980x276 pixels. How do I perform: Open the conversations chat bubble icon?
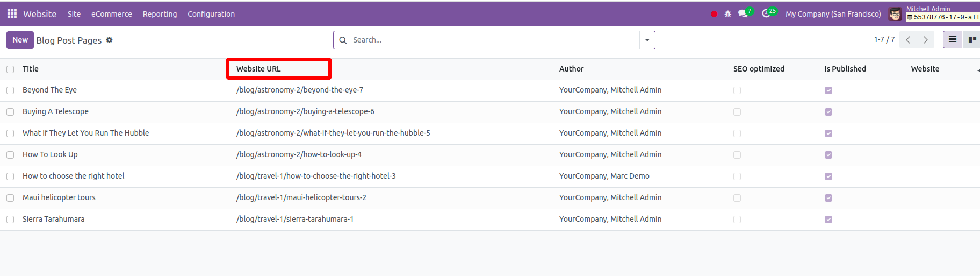[743, 14]
